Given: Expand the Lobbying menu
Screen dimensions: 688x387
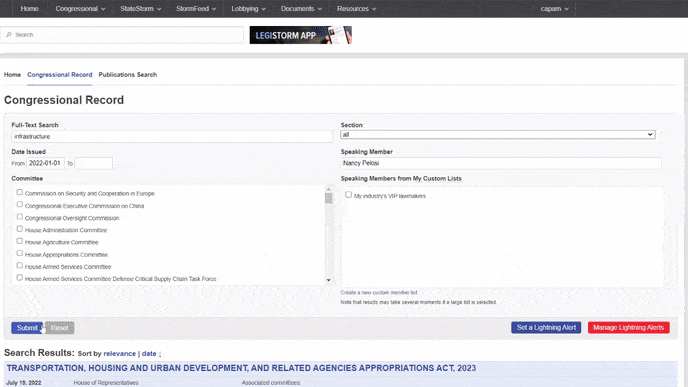Looking at the screenshot, I should (248, 8).
